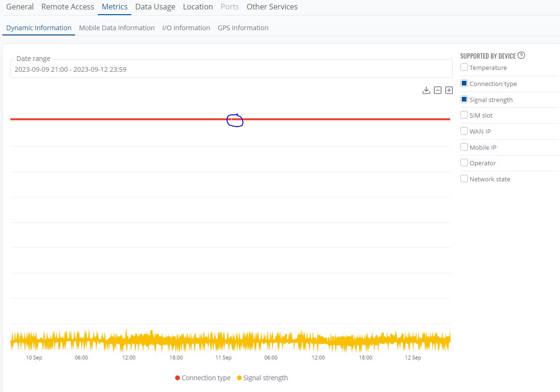Open the Ports tab
Viewport: 560px width, 392px height.
pos(229,7)
